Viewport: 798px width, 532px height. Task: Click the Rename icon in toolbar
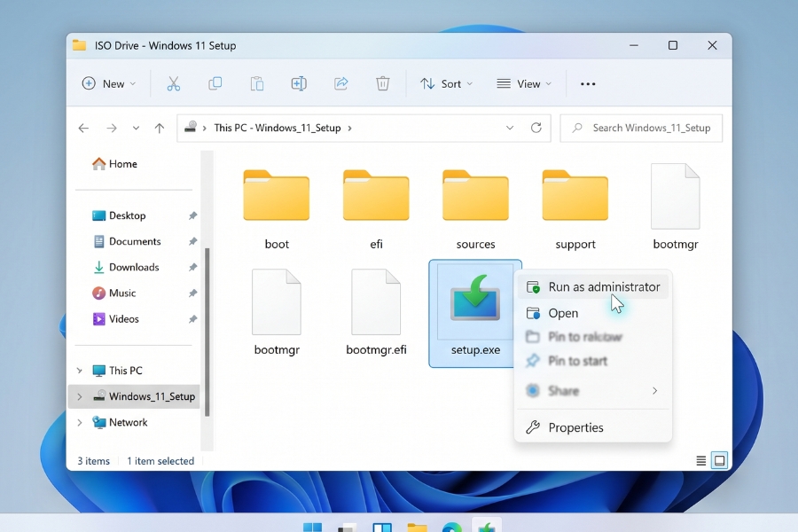(299, 83)
